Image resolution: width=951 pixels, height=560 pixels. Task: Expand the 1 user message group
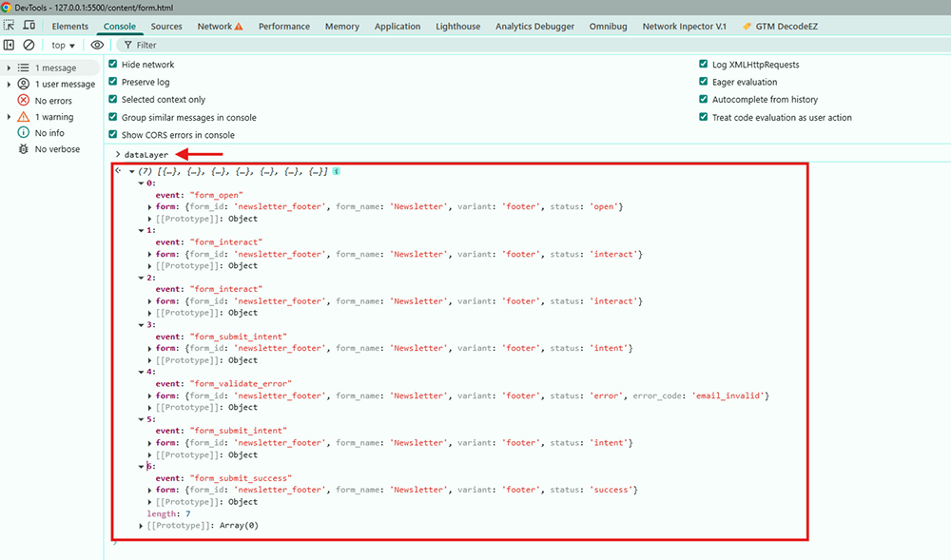coord(9,84)
